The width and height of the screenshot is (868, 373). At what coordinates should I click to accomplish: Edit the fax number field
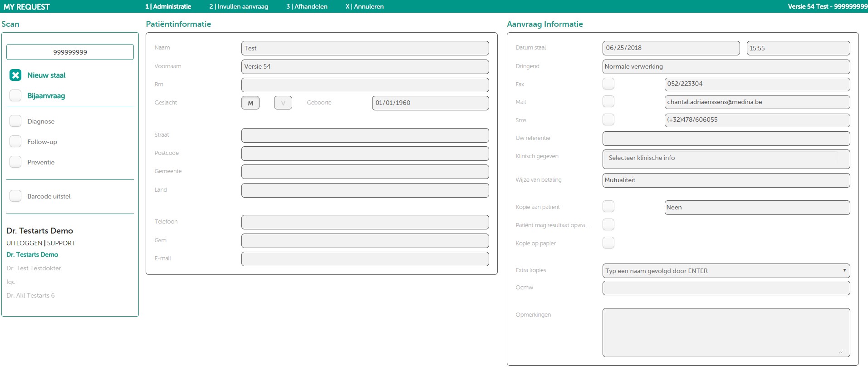757,84
